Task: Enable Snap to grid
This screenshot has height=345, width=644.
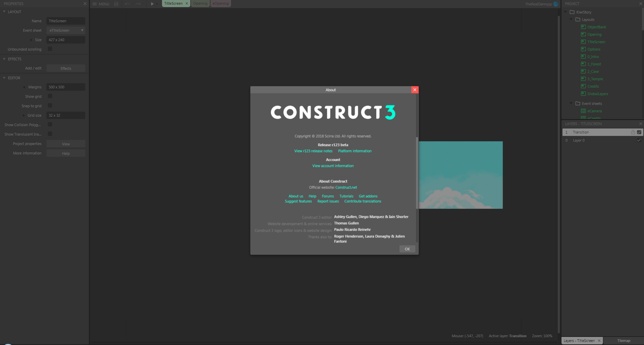Action: pyautogui.click(x=50, y=106)
